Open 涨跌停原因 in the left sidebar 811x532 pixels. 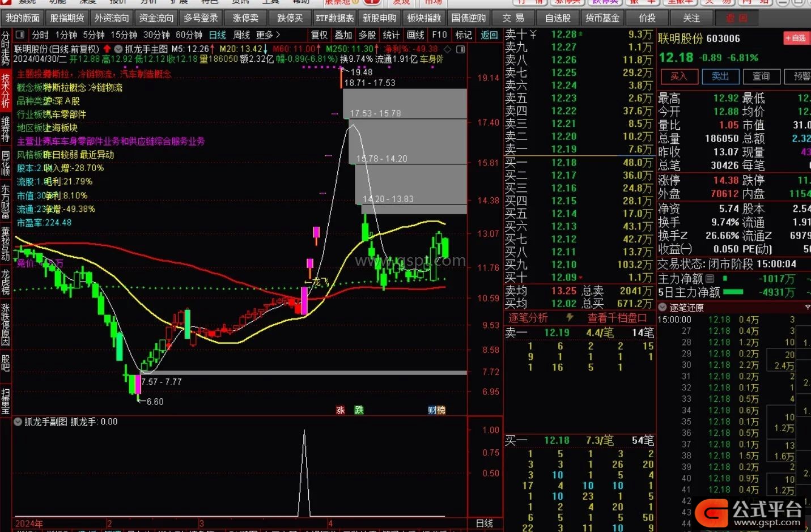point(6,325)
